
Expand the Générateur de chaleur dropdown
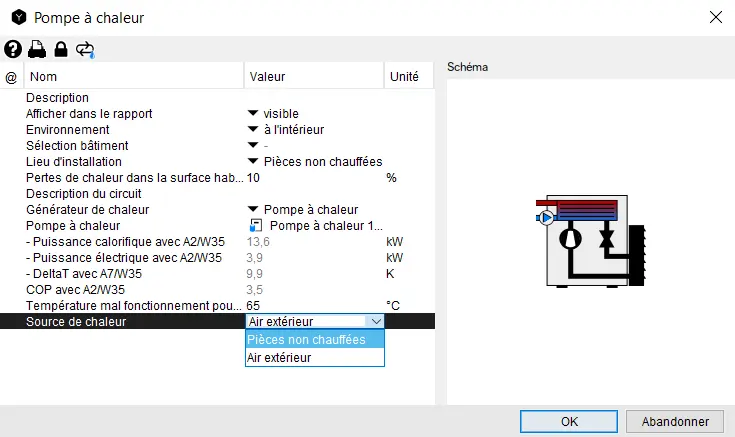(x=253, y=210)
